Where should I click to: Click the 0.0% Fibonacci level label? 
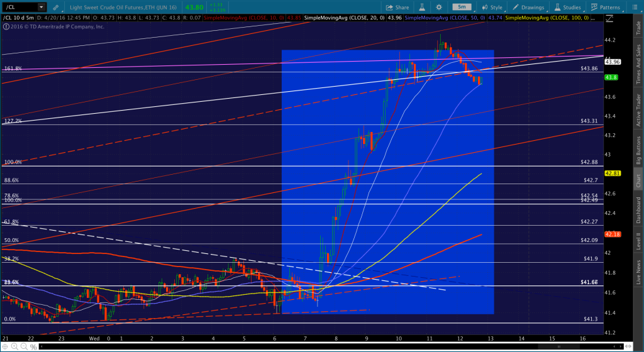10,319
